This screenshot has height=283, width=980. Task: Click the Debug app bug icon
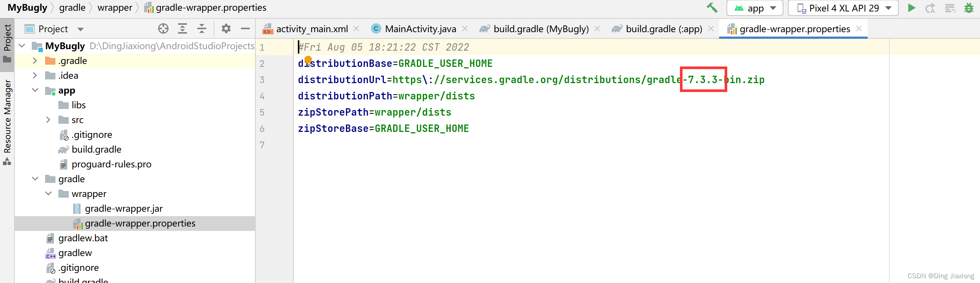(x=969, y=8)
